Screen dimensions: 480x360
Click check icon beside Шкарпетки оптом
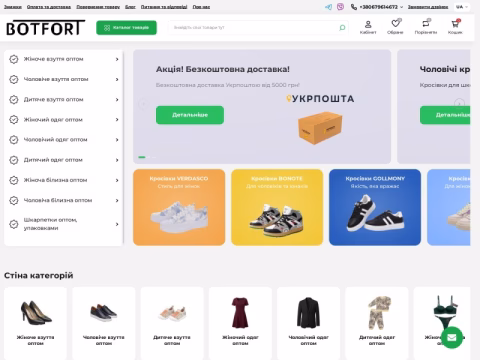[14, 224]
